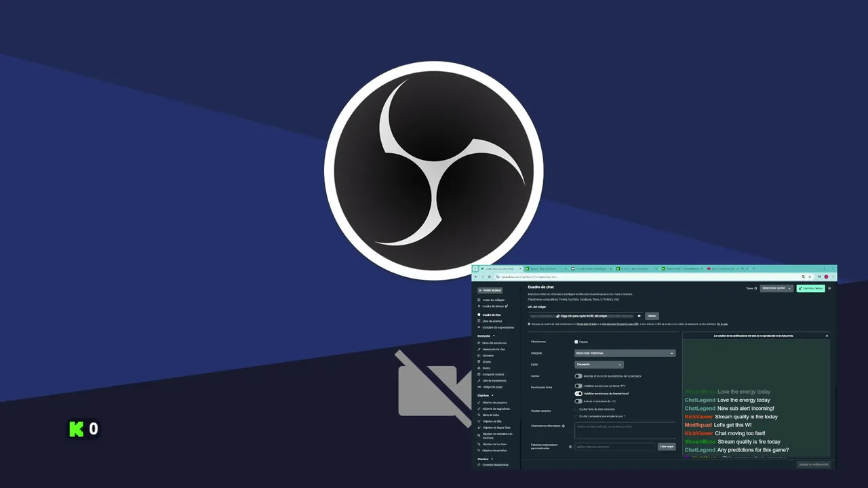The height and width of the screenshot is (488, 868).
Task: Open 'Ruleta' sidebar item
Action: (x=484, y=368)
